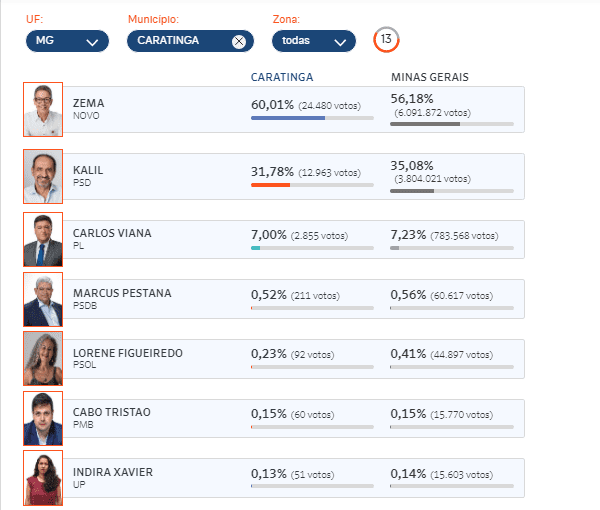This screenshot has height=510, width=600.
Task: View Lorene Figueiredo's portrait
Action: (x=42, y=359)
